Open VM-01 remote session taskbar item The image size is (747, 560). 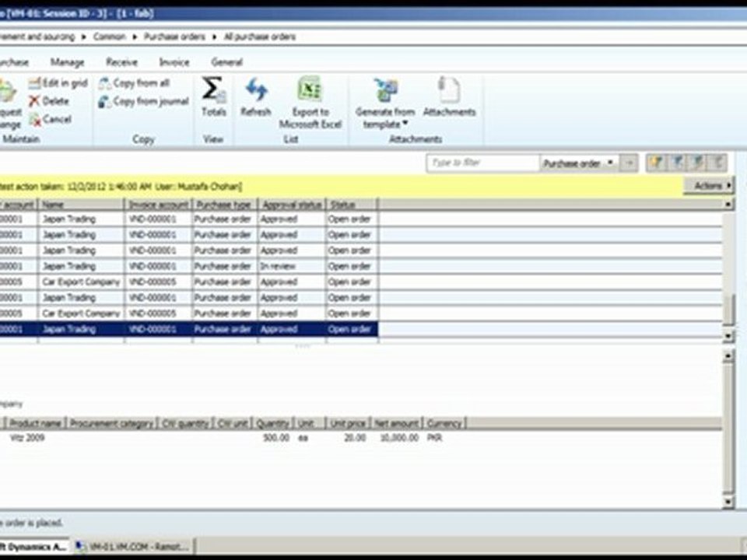click(x=133, y=547)
